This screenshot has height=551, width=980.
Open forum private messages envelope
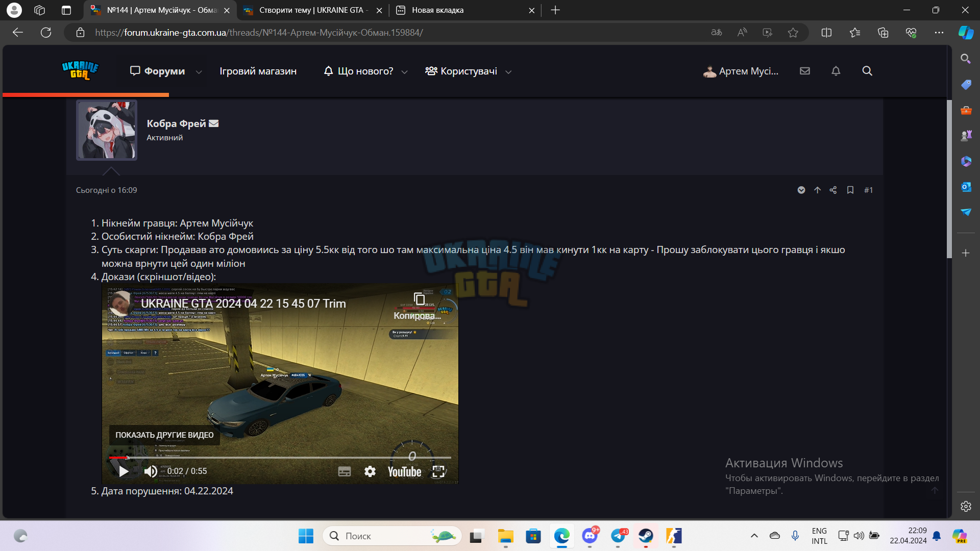point(805,71)
